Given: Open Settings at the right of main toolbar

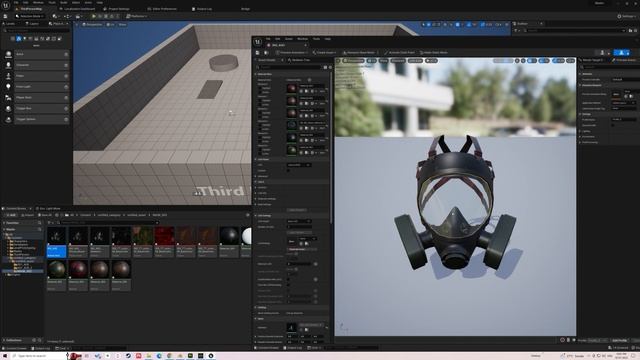Looking at the screenshot, I should click(x=627, y=16).
